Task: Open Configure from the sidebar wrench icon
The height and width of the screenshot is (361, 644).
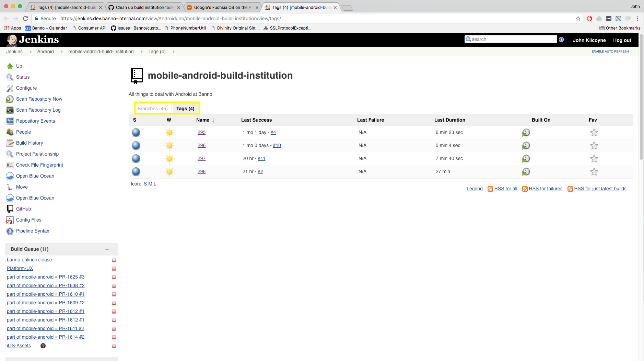Action: [x=10, y=88]
